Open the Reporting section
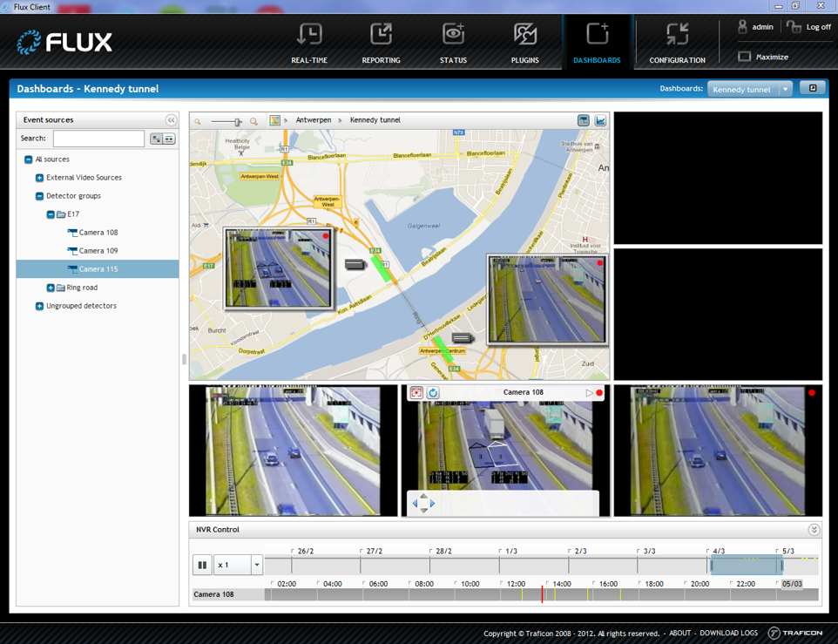Image resolution: width=838 pixels, height=644 pixels. point(381,43)
